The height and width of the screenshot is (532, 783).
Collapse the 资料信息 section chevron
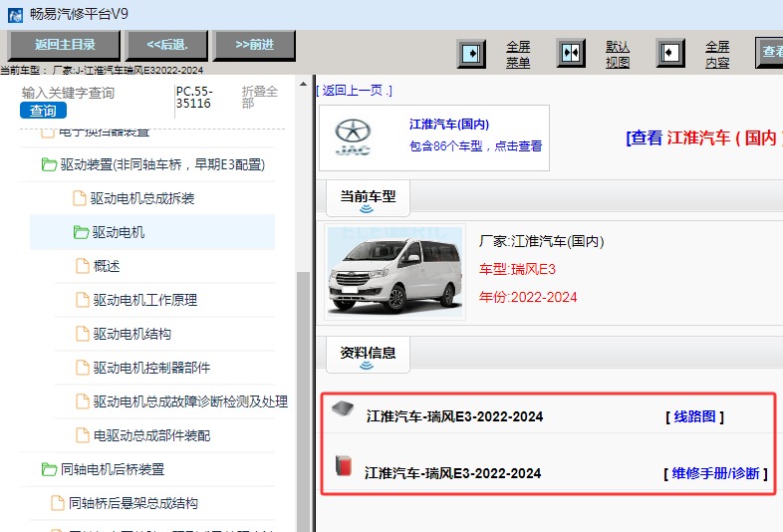click(367, 366)
